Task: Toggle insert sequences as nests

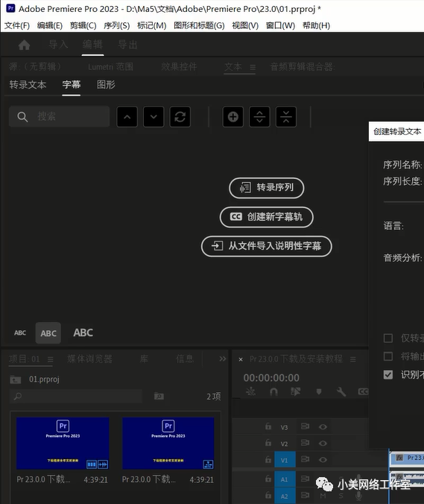Action: click(250, 391)
